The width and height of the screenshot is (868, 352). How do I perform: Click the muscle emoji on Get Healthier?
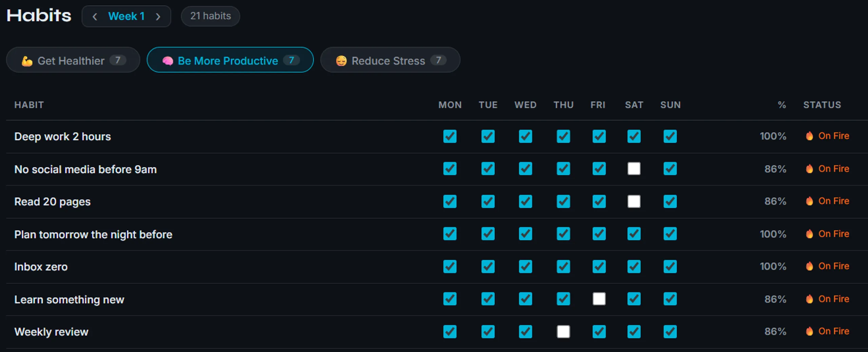tap(27, 61)
